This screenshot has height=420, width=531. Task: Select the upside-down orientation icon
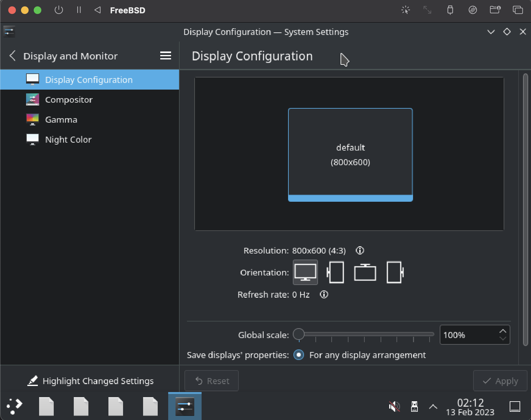[365, 272]
